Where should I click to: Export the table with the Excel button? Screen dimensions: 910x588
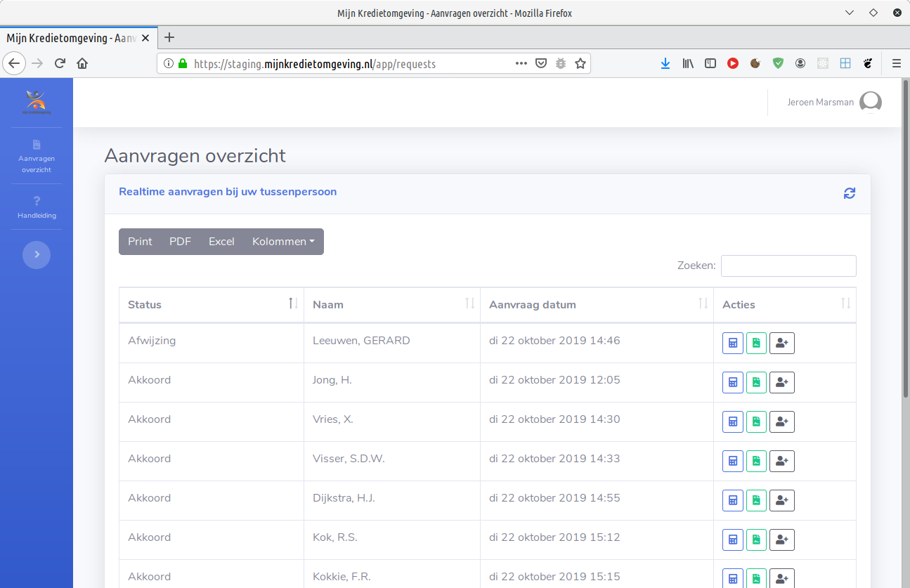tap(221, 242)
